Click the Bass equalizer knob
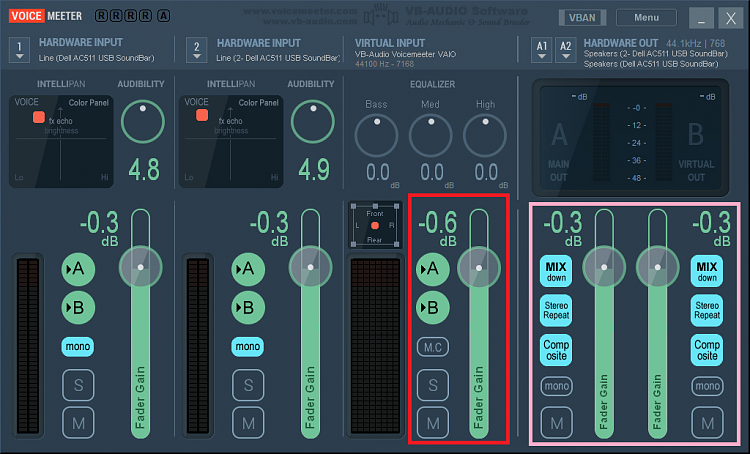This screenshot has height=454, width=750. pyautogui.click(x=376, y=135)
